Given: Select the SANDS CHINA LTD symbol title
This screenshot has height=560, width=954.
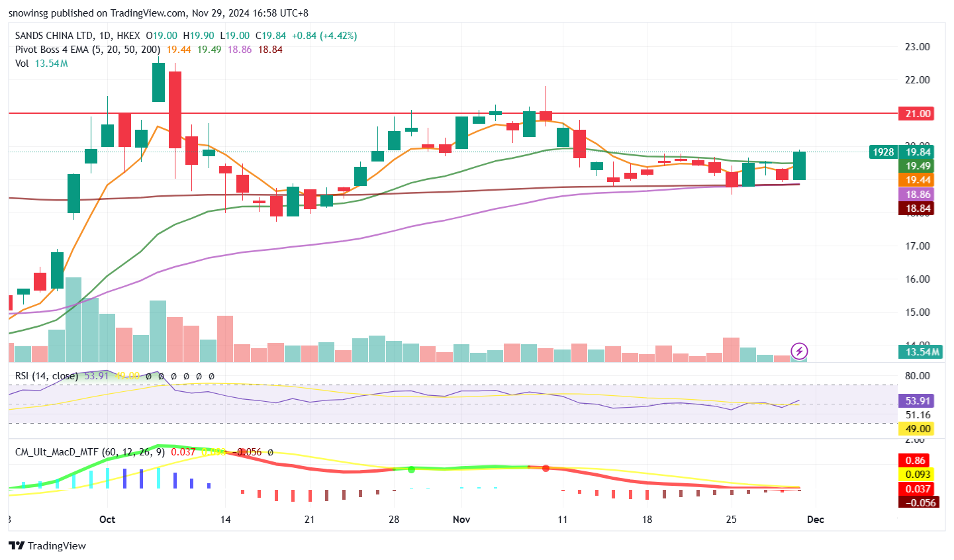Looking at the screenshot, I should pos(55,36).
